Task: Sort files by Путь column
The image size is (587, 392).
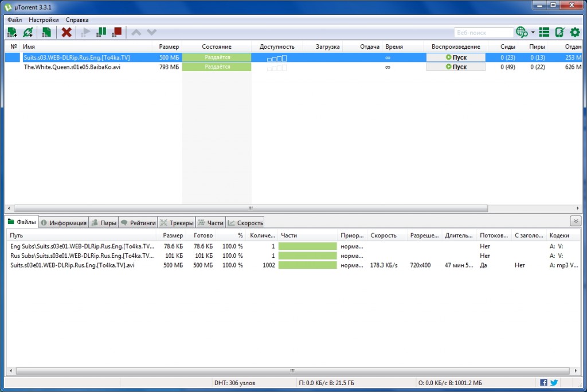Action: tap(81, 236)
